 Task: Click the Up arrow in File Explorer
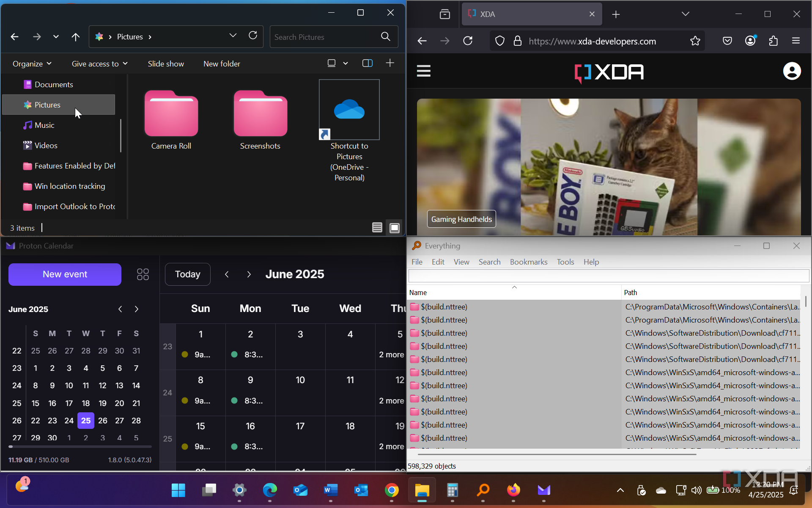pos(76,37)
